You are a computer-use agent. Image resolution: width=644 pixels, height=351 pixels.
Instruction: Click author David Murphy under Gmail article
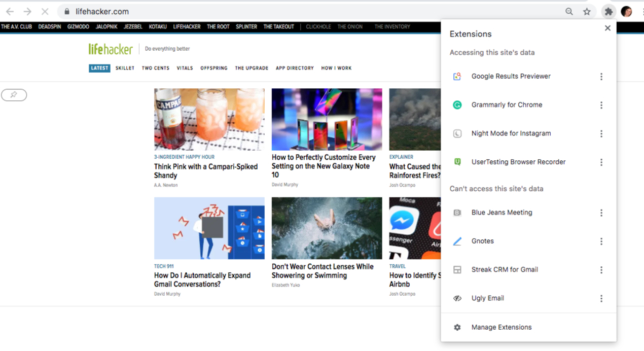(x=167, y=294)
